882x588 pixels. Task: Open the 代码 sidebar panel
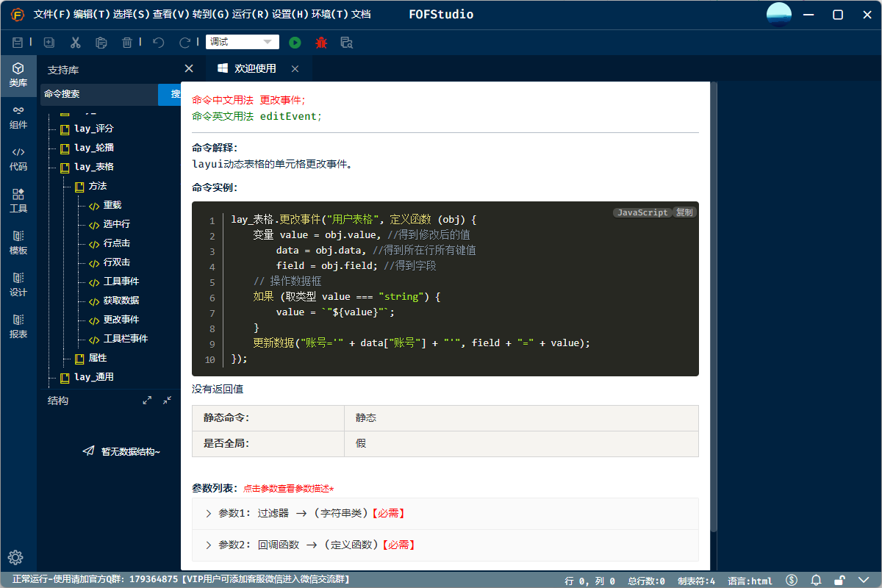click(x=18, y=159)
